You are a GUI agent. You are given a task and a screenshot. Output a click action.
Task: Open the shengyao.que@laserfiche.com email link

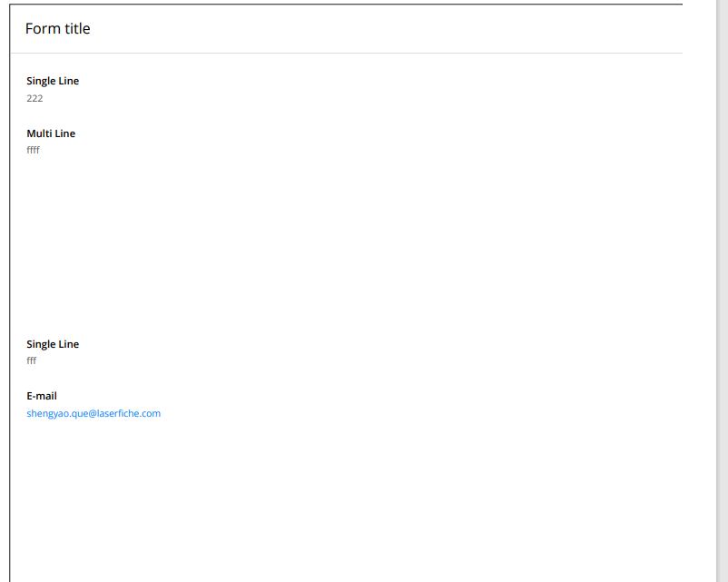pyautogui.click(x=93, y=413)
